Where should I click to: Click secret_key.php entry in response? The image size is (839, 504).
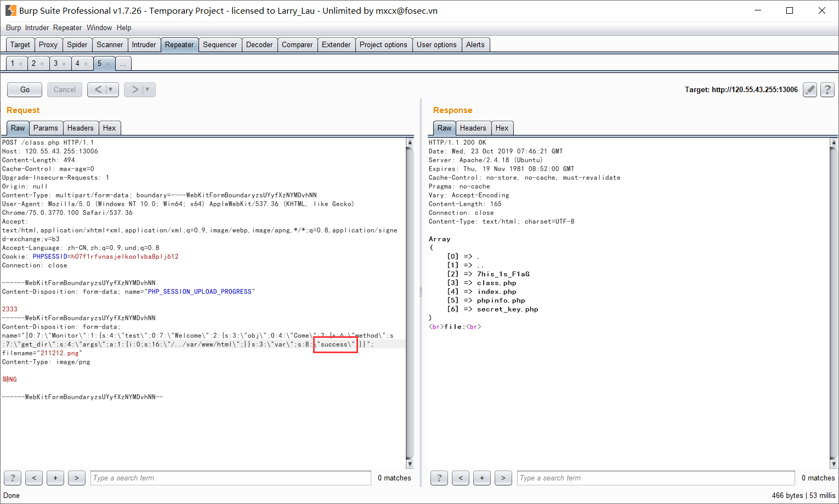[x=508, y=309]
